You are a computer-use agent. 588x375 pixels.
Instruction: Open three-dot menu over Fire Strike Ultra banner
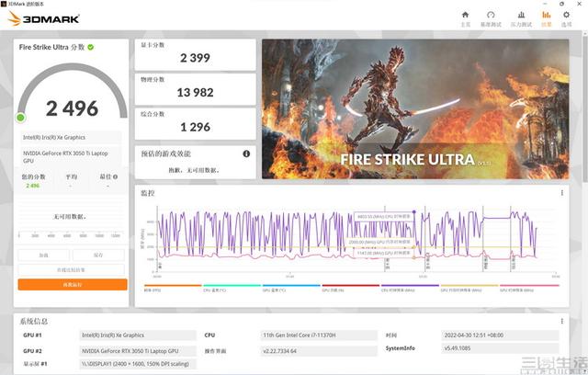561,46
